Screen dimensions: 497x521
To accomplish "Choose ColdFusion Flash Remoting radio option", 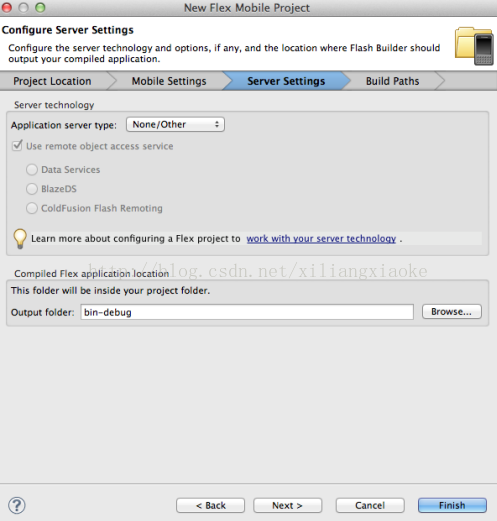I will pos(32,208).
